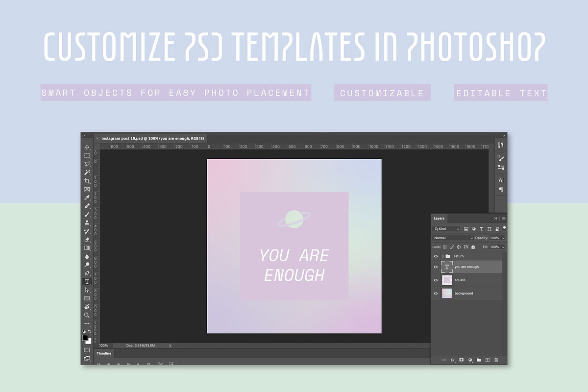Select the Blur tool
The width and height of the screenshot is (588, 392).
(x=87, y=256)
